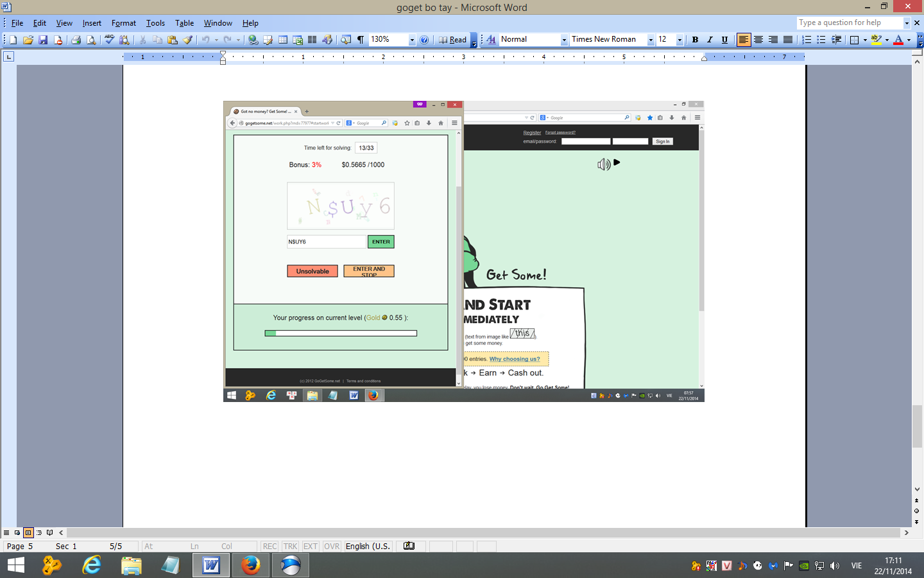Screen dimensions: 924x578
Task: Open the File menu
Action: point(17,23)
